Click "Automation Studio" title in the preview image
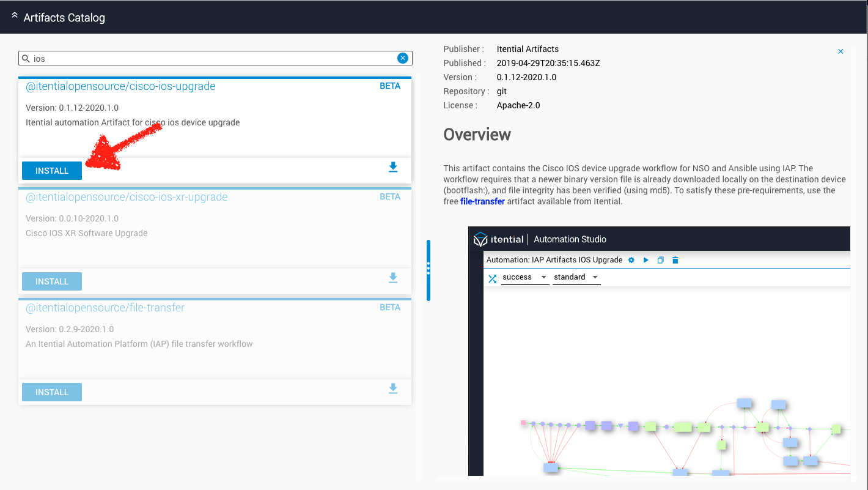 pos(570,239)
